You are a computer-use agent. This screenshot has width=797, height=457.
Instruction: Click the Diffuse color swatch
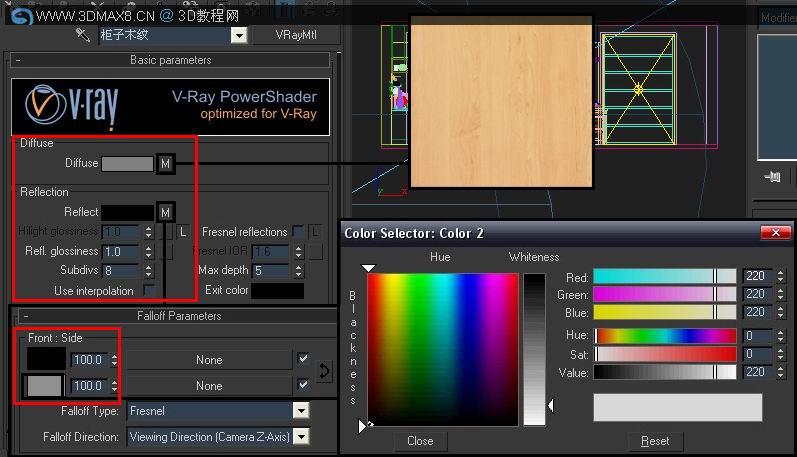[127, 164]
